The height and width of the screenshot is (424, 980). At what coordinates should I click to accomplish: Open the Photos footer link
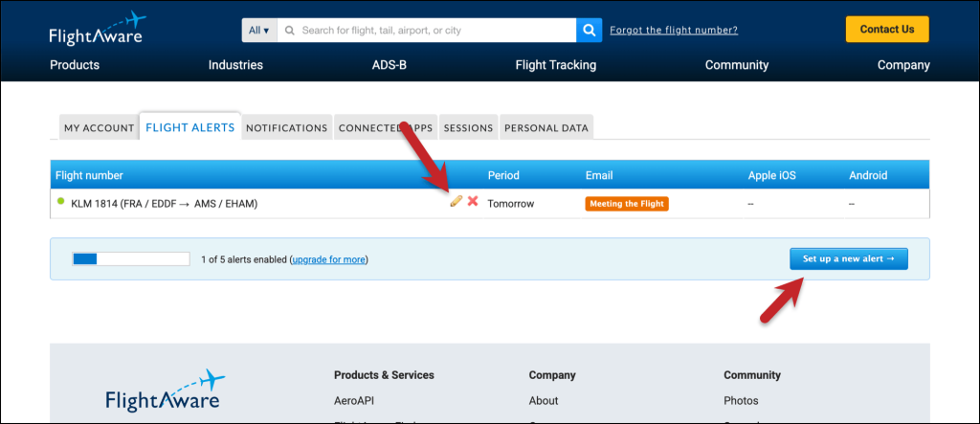pos(742,401)
